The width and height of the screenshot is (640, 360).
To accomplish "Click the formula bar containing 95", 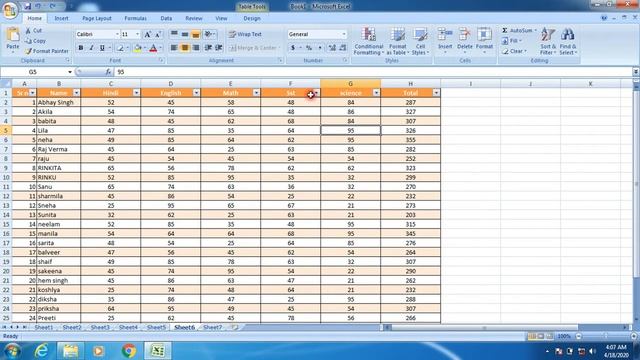I will 373,72.
